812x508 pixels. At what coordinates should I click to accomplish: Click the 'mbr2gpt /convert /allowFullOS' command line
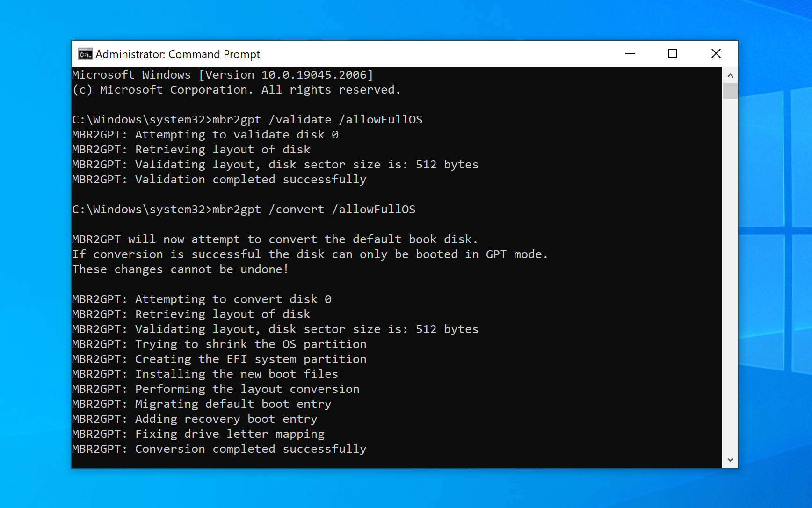244,210
